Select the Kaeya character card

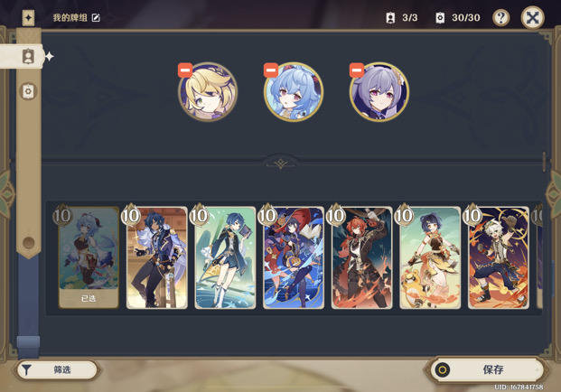coord(156,257)
